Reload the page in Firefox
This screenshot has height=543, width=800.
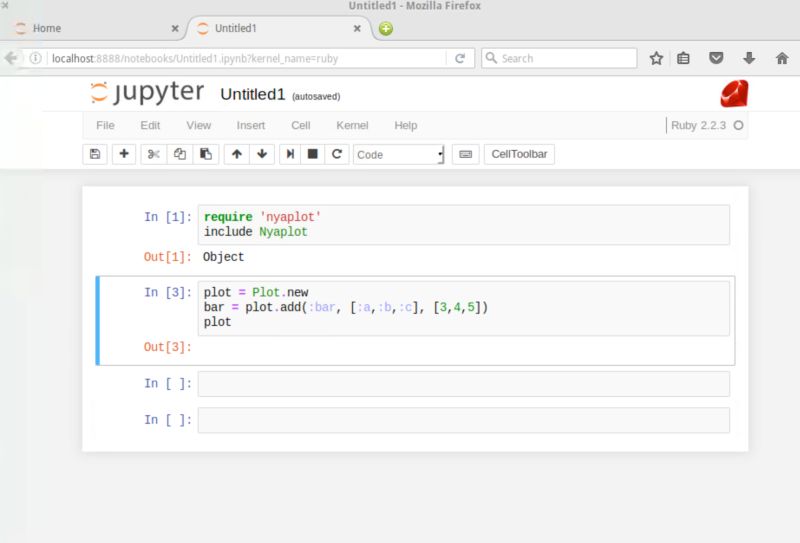tap(460, 58)
